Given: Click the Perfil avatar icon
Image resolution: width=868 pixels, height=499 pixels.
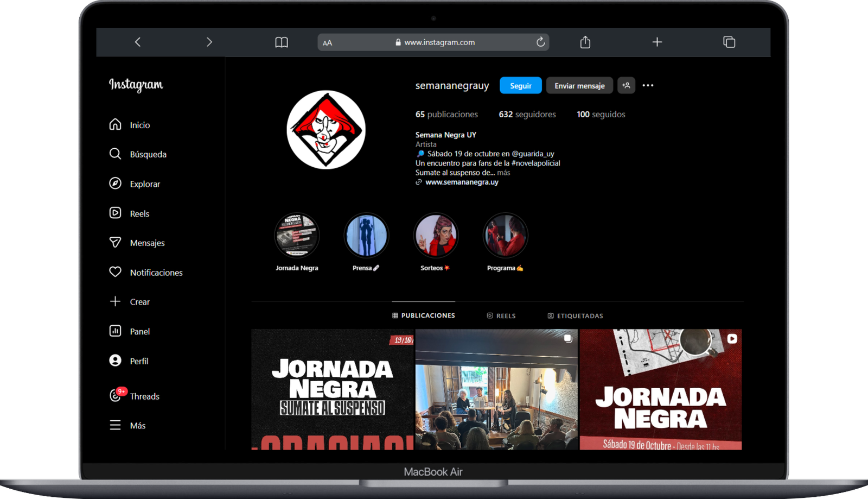Looking at the screenshot, I should click(x=115, y=361).
